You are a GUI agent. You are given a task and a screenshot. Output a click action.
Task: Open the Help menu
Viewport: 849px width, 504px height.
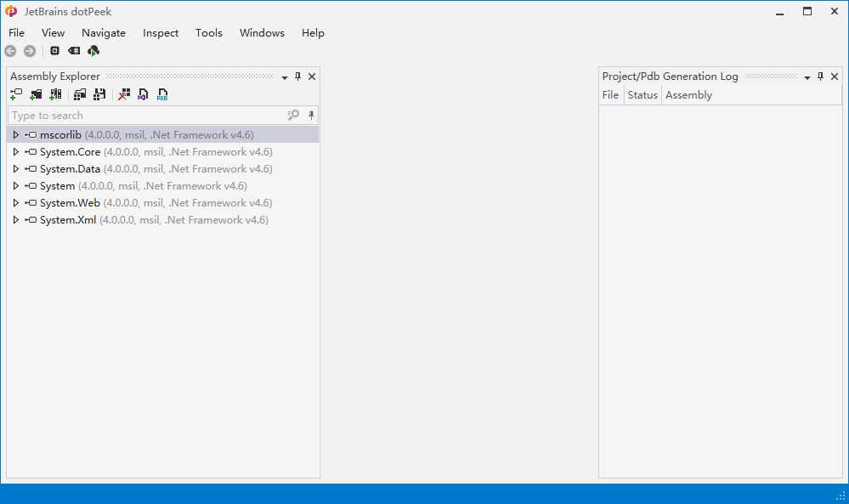coord(313,33)
